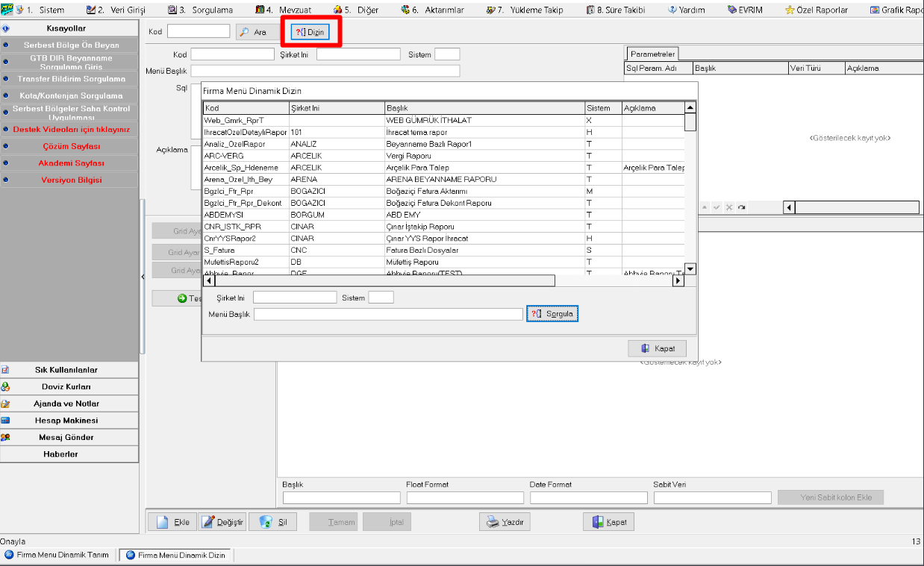Click the Dizin button icon
The height and width of the screenshot is (566, 924).
coord(300,33)
